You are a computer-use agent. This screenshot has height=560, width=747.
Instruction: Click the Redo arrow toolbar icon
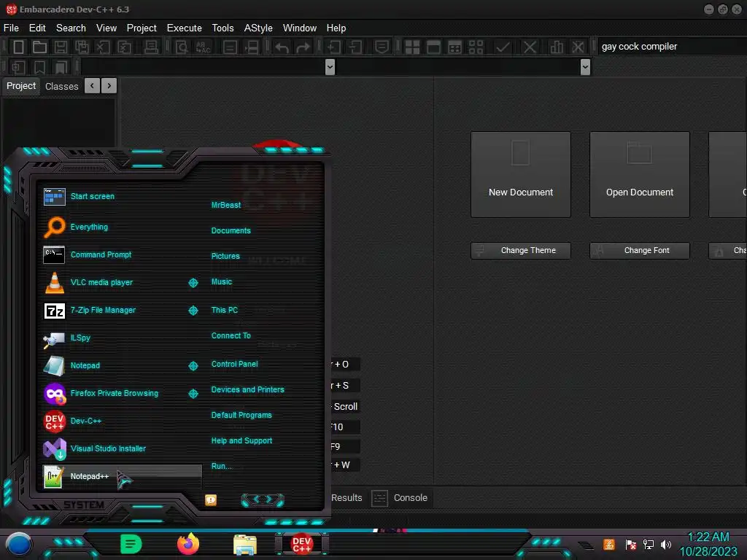(x=303, y=47)
